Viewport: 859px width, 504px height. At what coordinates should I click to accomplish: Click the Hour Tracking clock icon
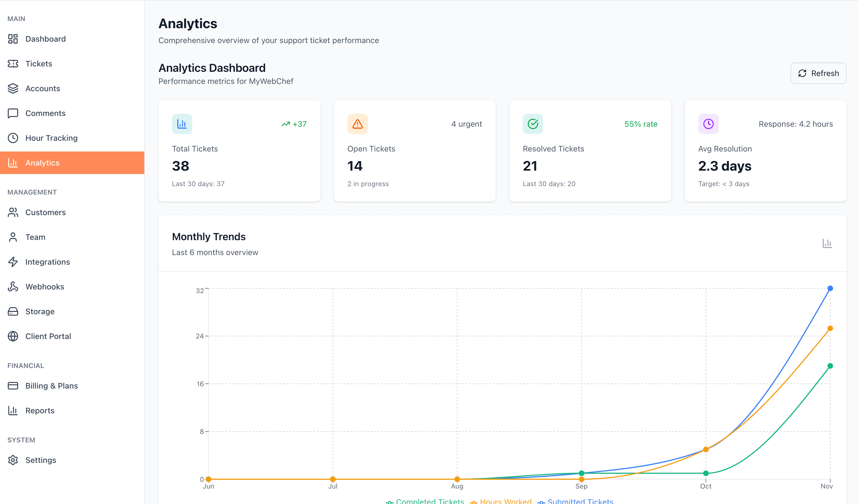pos(13,138)
